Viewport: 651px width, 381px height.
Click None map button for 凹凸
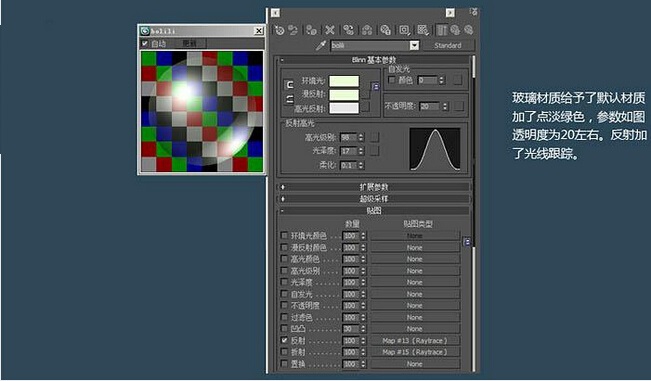pyautogui.click(x=415, y=329)
